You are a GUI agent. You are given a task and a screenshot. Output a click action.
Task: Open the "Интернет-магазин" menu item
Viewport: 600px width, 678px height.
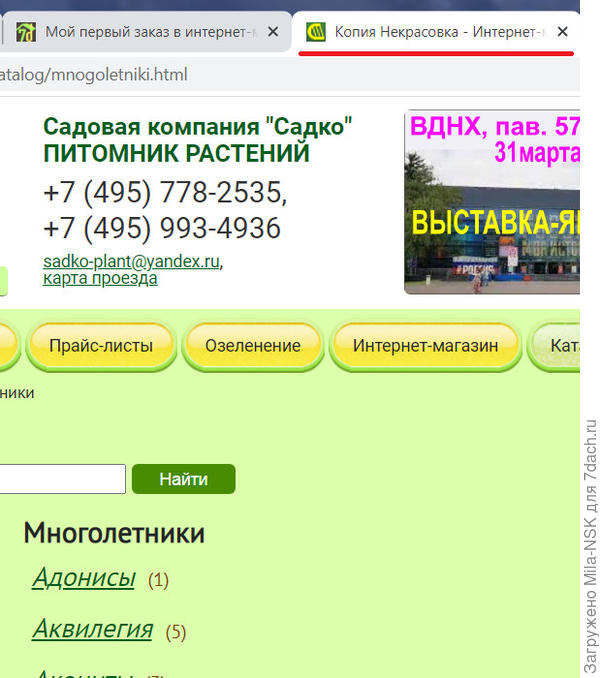[x=425, y=346]
